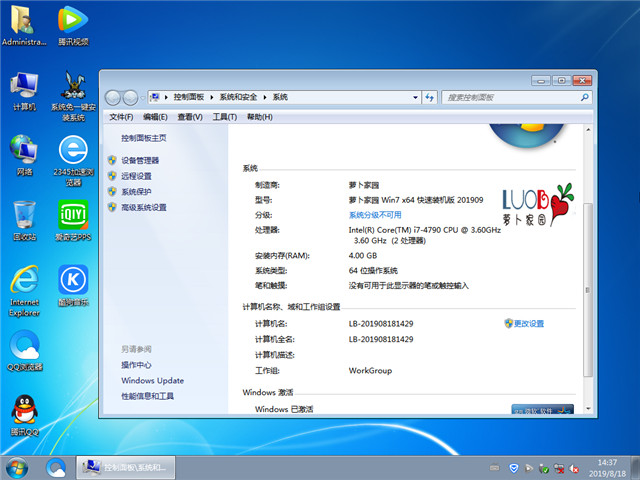Click the scrollbar up arrow
This screenshot has width=640, height=480.
[588, 129]
